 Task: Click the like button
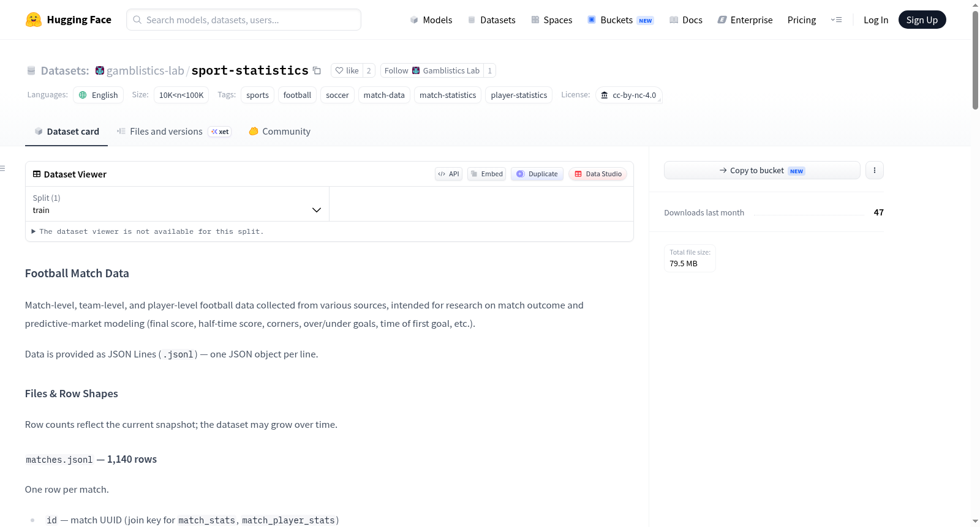click(x=347, y=70)
